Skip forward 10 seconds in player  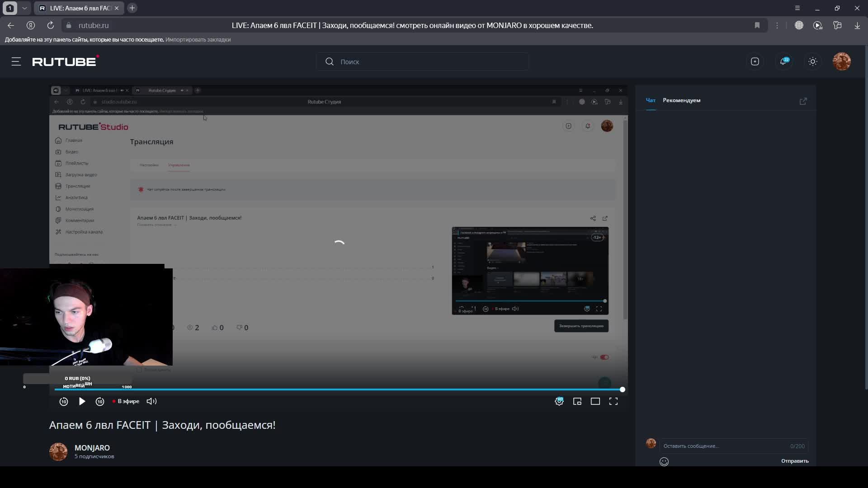tap(100, 401)
